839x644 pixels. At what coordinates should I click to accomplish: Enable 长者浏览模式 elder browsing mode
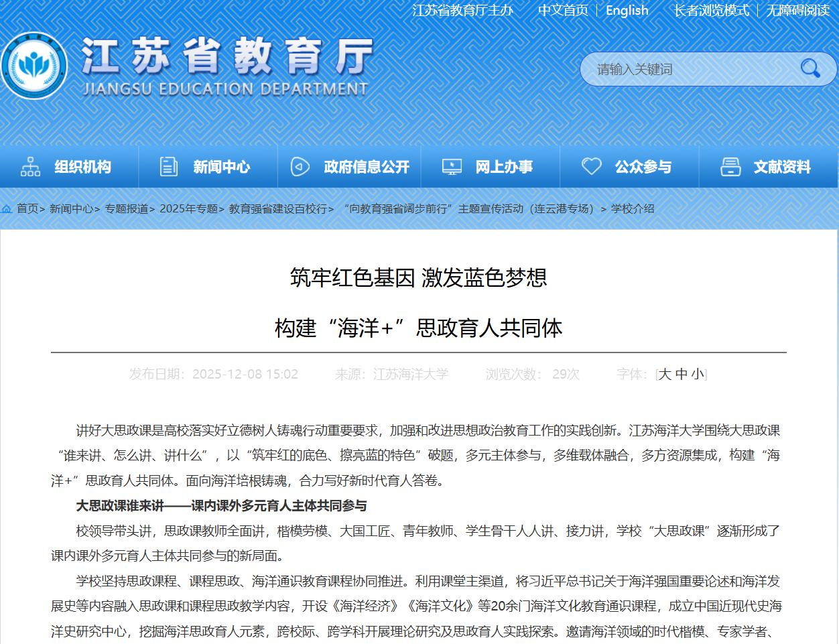[711, 11]
